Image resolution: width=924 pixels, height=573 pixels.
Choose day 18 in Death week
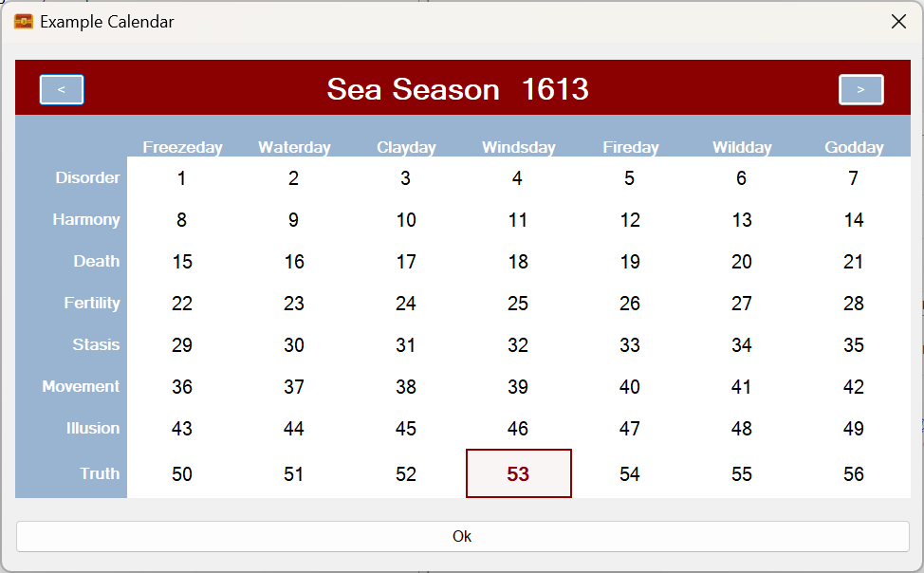[518, 261]
